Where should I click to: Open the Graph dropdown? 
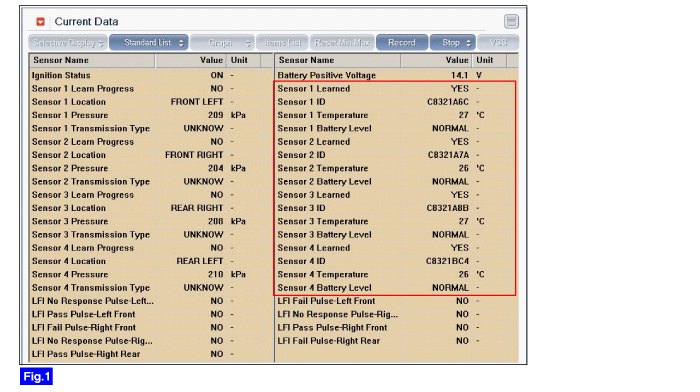[222, 43]
